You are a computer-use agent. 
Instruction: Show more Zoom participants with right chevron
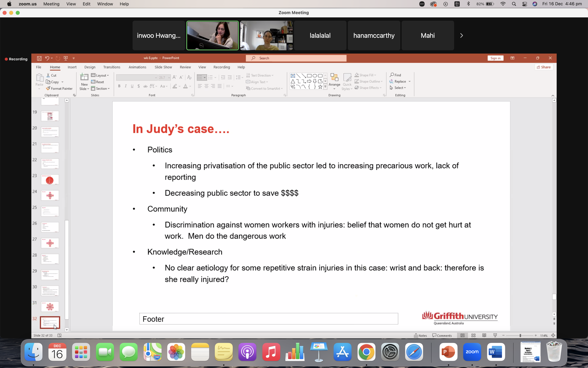click(x=461, y=35)
